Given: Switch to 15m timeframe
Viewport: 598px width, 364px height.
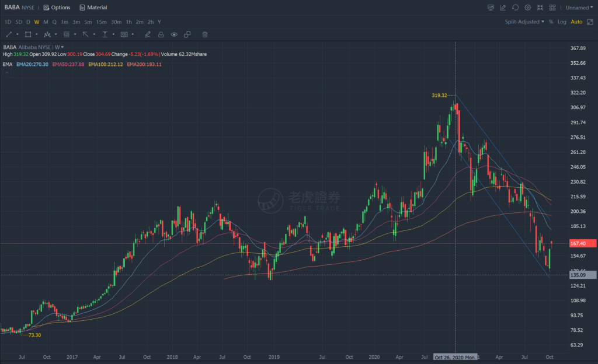Looking at the screenshot, I should (102, 22).
